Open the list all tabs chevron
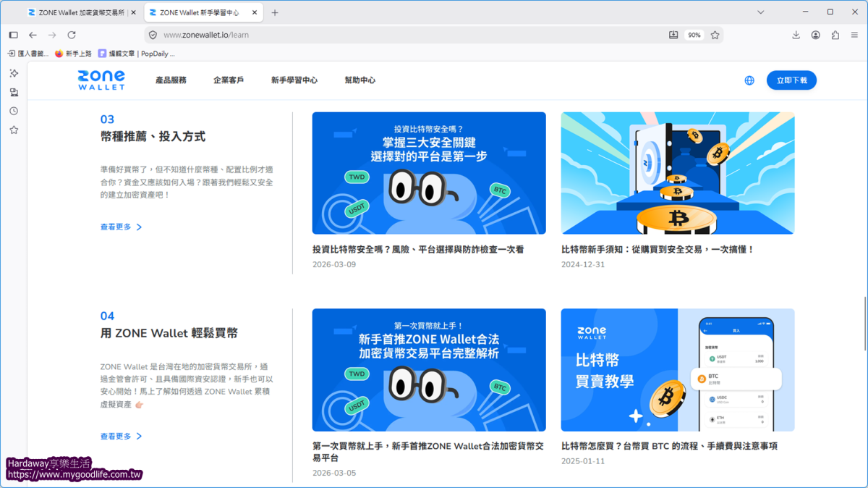 click(x=760, y=12)
